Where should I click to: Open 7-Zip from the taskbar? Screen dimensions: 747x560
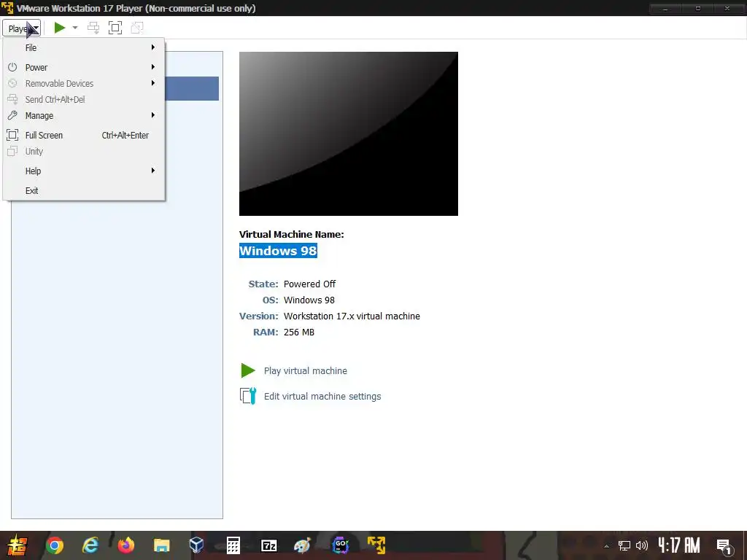point(268,545)
